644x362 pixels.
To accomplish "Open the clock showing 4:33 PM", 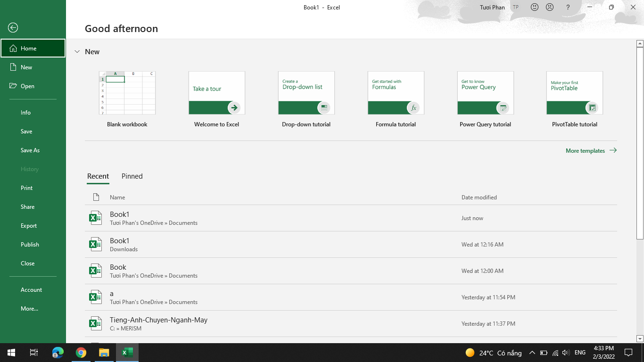I will 603,353.
